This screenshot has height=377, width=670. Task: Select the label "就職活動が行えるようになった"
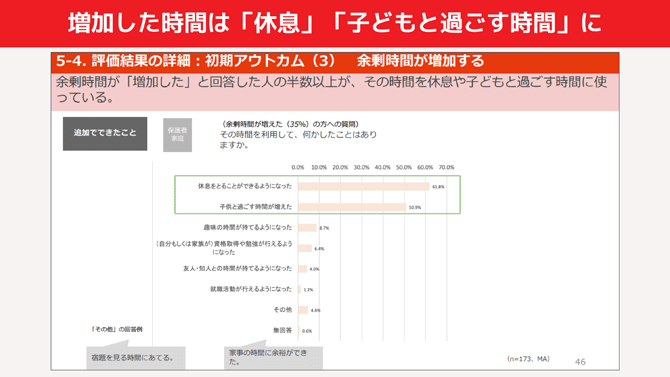251,289
